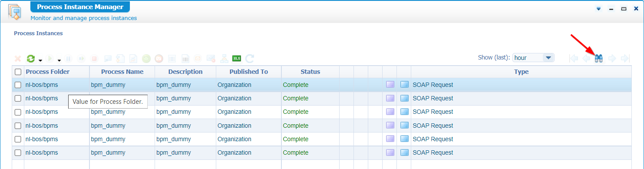644x169 pixels.
Task: Click purple icon in first bpm_dummy row
Action: [390, 85]
